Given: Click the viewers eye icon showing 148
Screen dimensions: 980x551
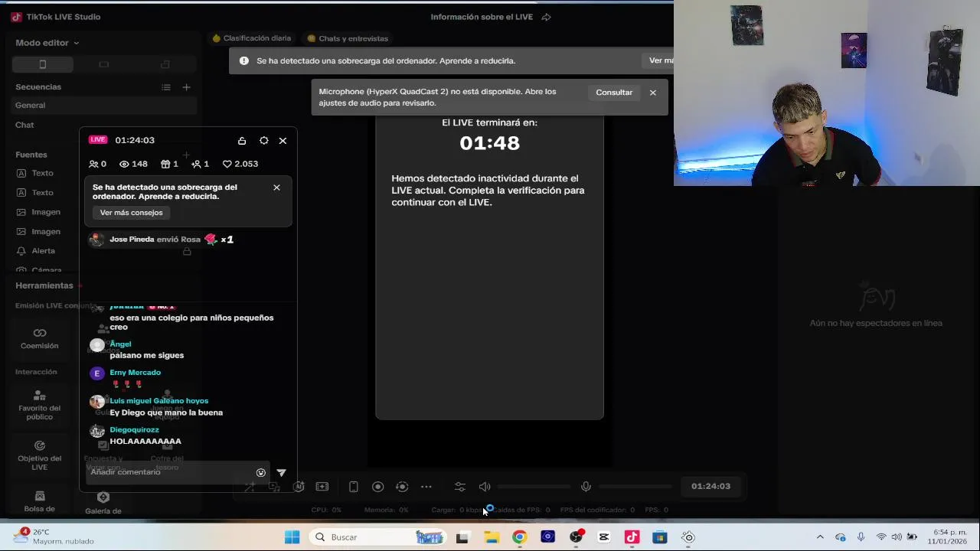Looking at the screenshot, I should pos(124,164).
